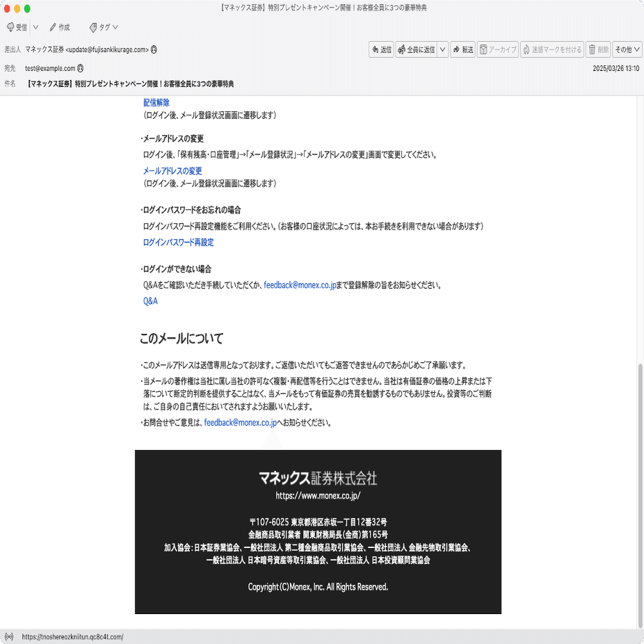Image resolution: width=644 pixels, height=644 pixels.
Task: Open the Q&A link
Action: [150, 301]
